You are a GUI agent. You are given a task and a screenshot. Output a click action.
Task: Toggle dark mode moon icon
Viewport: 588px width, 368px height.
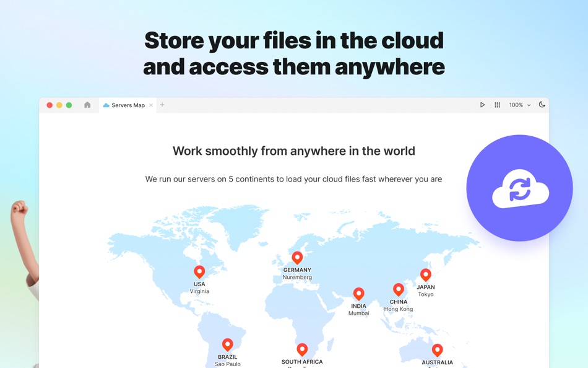click(x=542, y=105)
